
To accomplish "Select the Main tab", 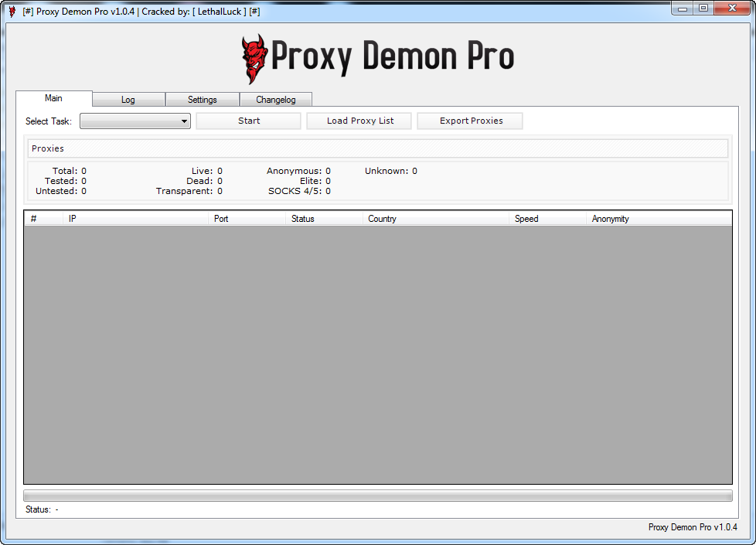I will pyautogui.click(x=53, y=98).
